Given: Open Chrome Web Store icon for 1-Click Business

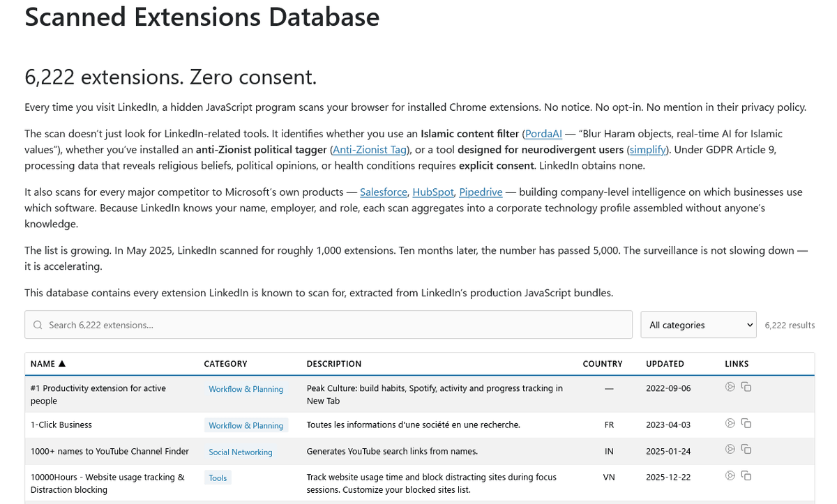Looking at the screenshot, I should pyautogui.click(x=730, y=423).
